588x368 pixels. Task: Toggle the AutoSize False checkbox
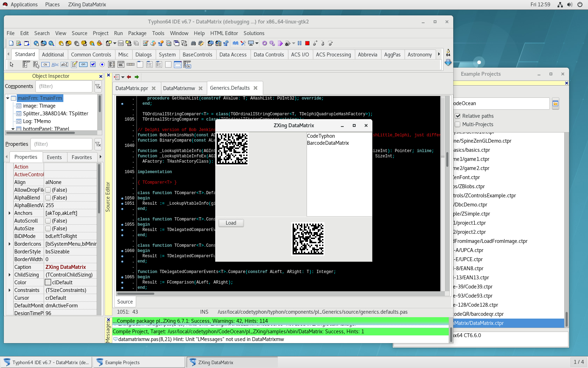pyautogui.click(x=48, y=229)
